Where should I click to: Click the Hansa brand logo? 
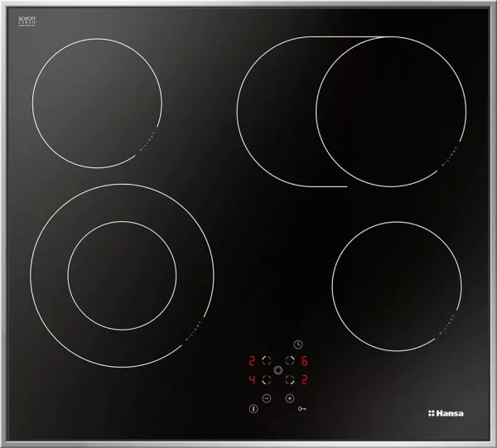click(446, 413)
